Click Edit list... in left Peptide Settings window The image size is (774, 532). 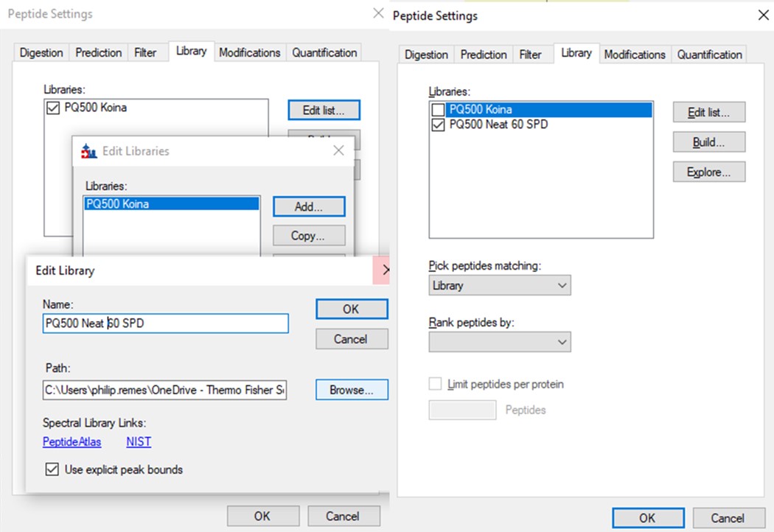pos(324,110)
